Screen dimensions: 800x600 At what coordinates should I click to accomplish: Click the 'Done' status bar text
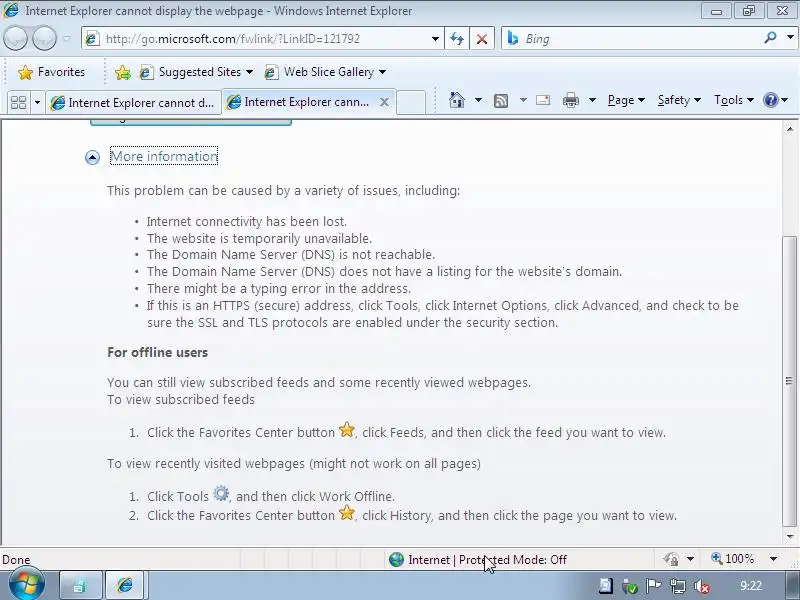point(16,560)
